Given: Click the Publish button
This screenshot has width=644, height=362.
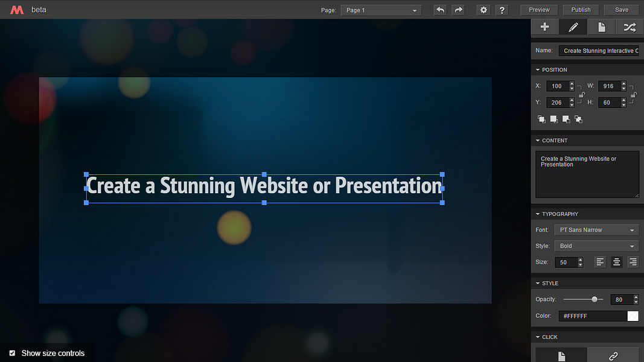Looking at the screenshot, I should click(581, 10).
